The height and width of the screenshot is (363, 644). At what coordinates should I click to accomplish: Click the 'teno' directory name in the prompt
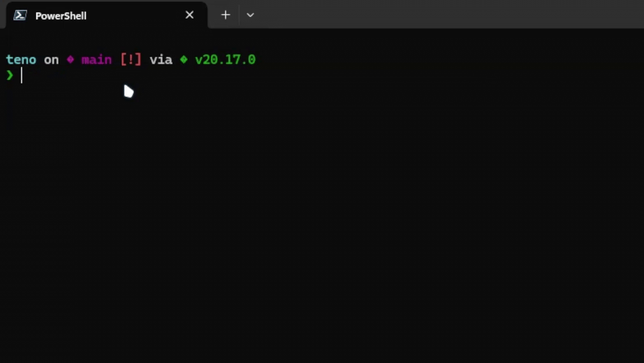click(x=21, y=60)
